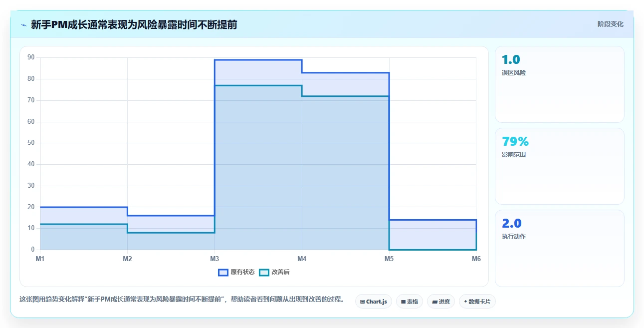This screenshot has height=328, width=644.
Task: Click the lightning icon beside the title
Action: click(23, 24)
